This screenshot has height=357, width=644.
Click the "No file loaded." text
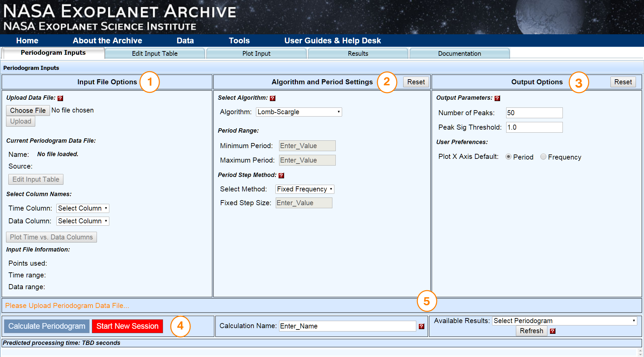(x=58, y=154)
